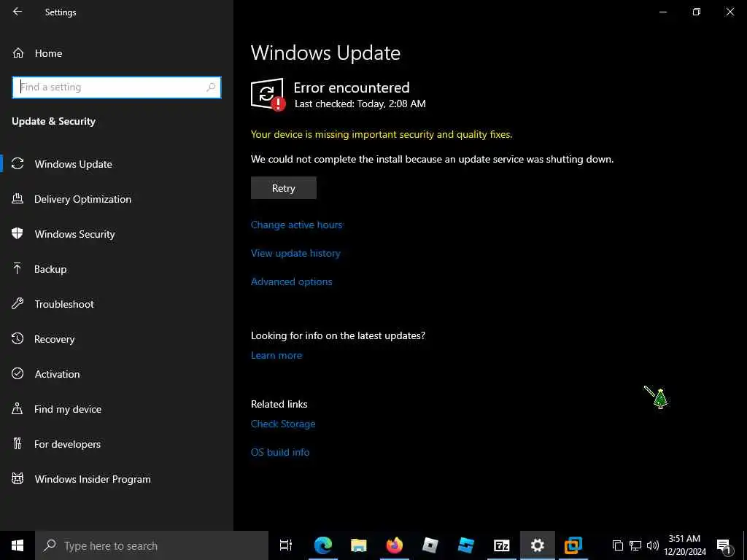The height and width of the screenshot is (560, 747).
Task: Launch Microsoft Edge from the taskbar
Action: pyautogui.click(x=323, y=545)
